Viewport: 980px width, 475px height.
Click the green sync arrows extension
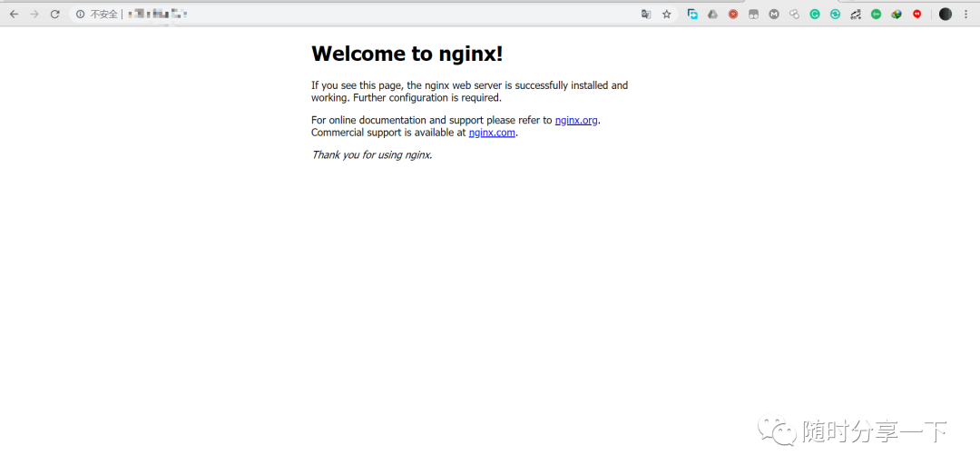(x=836, y=14)
